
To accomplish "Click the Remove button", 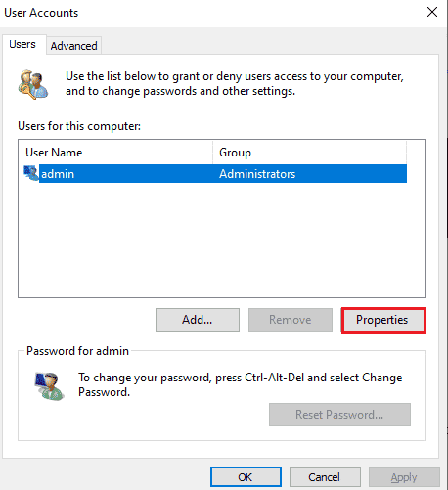I will (291, 320).
